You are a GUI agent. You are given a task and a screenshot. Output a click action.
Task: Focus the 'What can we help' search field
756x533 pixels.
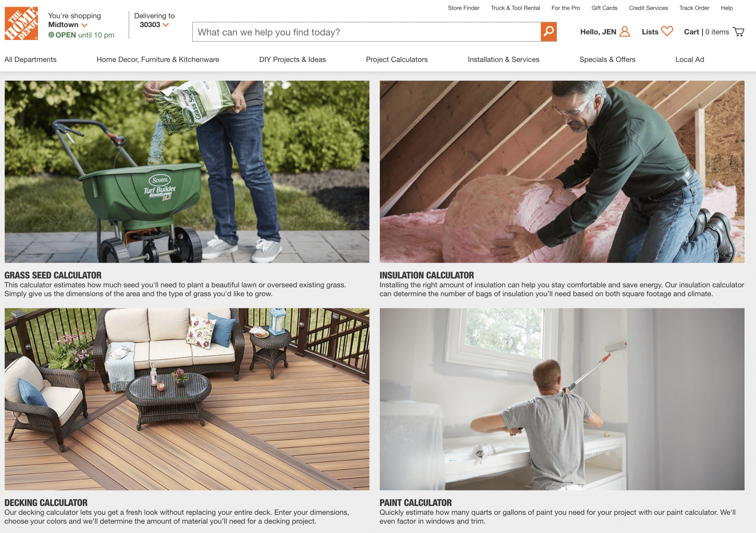click(367, 32)
